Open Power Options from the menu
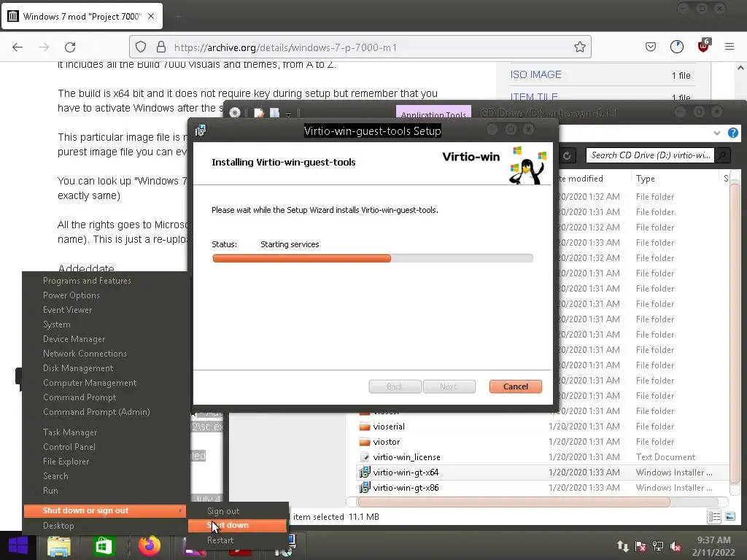Viewport: 747px width, 560px height. (x=71, y=295)
